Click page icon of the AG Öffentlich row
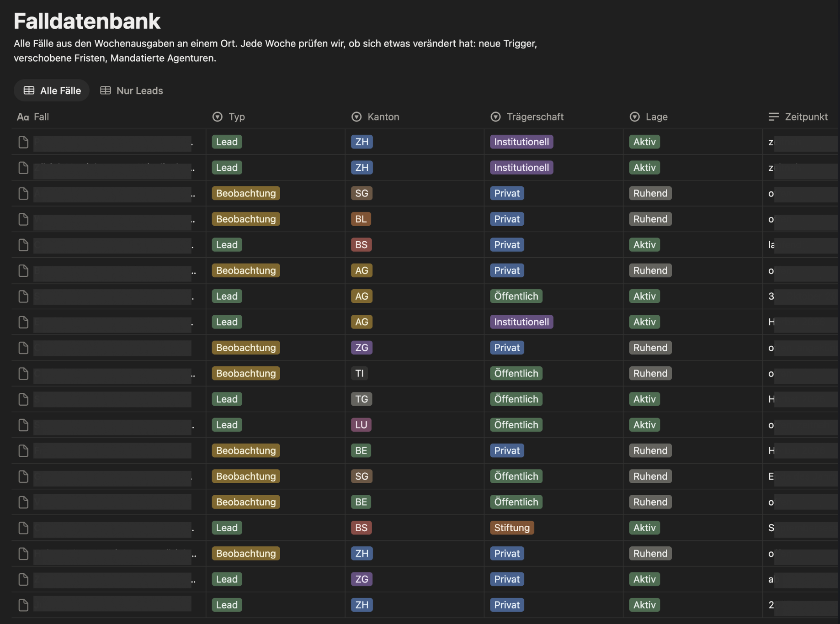The image size is (840, 624). 23,296
